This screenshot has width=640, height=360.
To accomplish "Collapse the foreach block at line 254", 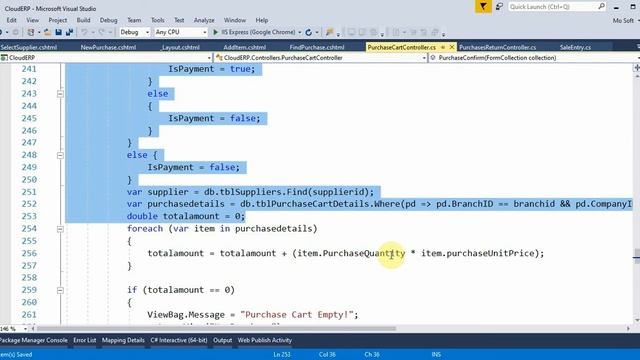I will pyautogui.click(x=60, y=229).
